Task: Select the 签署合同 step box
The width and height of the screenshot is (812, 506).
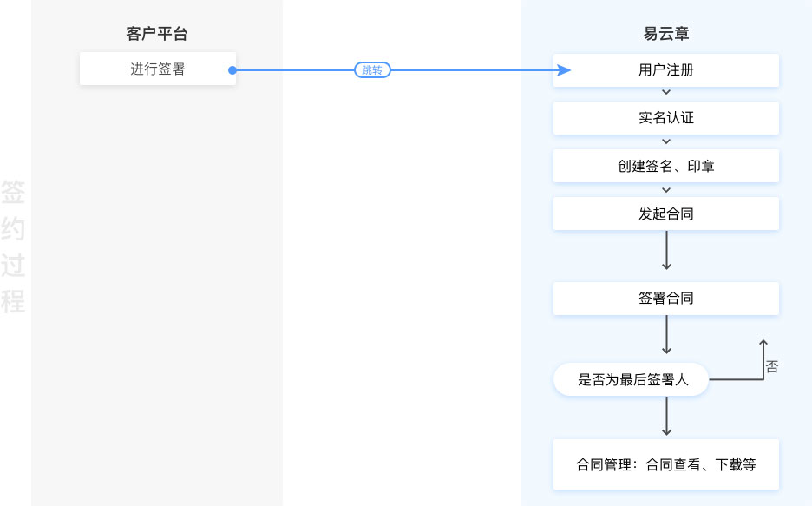Action: 665,298
